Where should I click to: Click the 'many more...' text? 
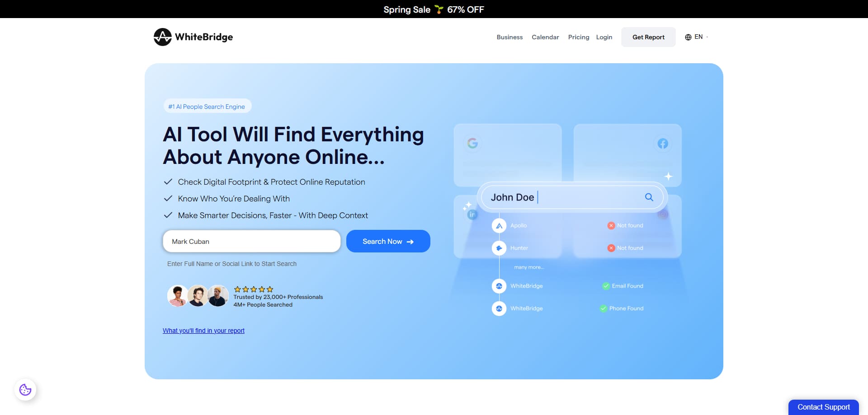coord(529,267)
